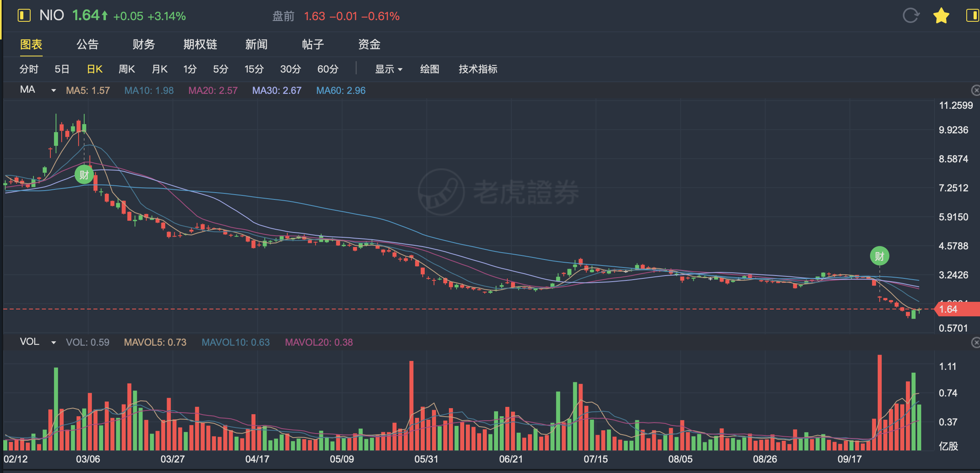Open the 资金 tab

point(369,44)
